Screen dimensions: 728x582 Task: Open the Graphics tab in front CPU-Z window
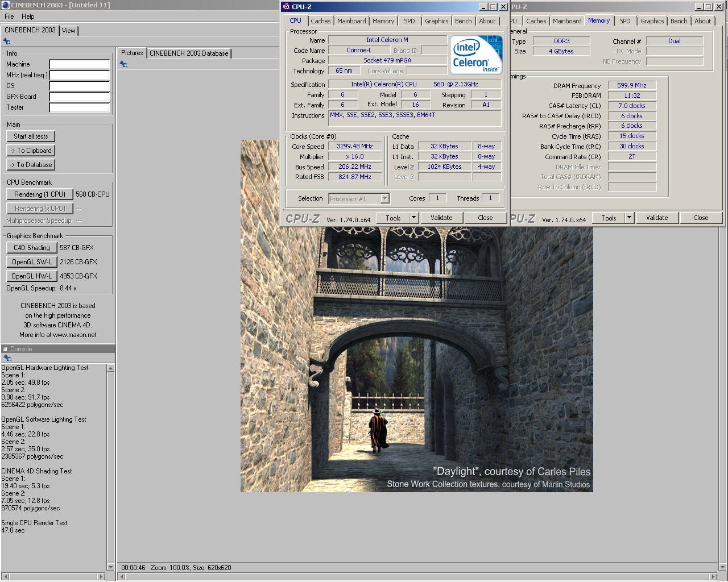(437, 21)
